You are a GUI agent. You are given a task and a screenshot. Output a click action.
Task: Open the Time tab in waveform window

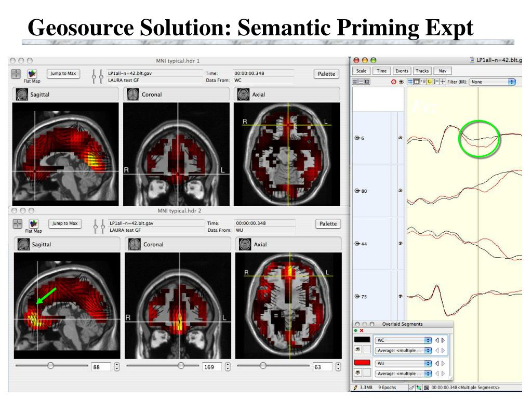pyautogui.click(x=382, y=71)
